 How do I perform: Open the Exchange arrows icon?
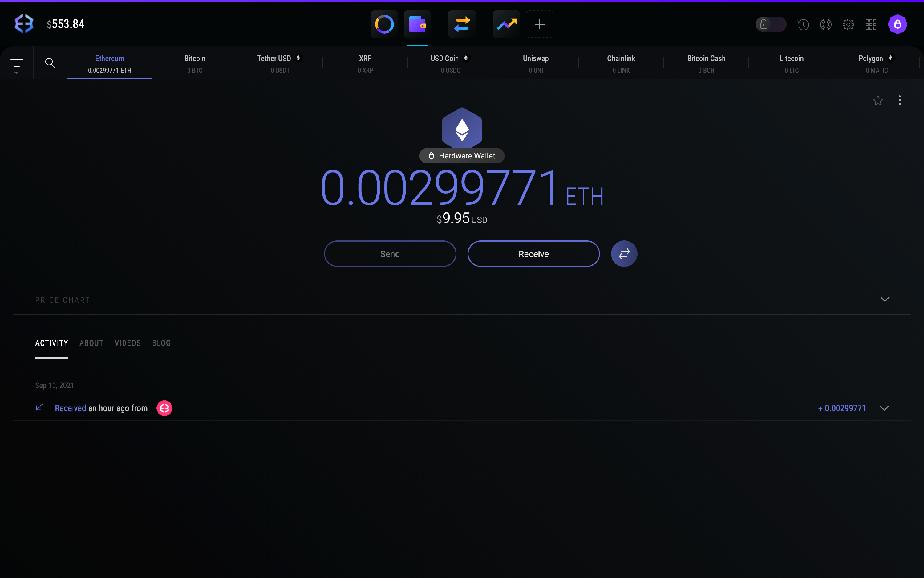(x=462, y=24)
